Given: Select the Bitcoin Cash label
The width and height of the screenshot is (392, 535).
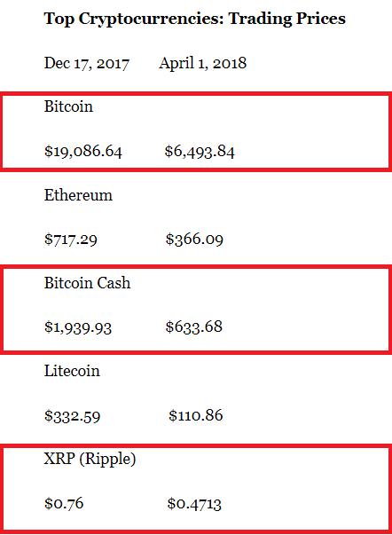Looking at the screenshot, I should [x=87, y=283].
